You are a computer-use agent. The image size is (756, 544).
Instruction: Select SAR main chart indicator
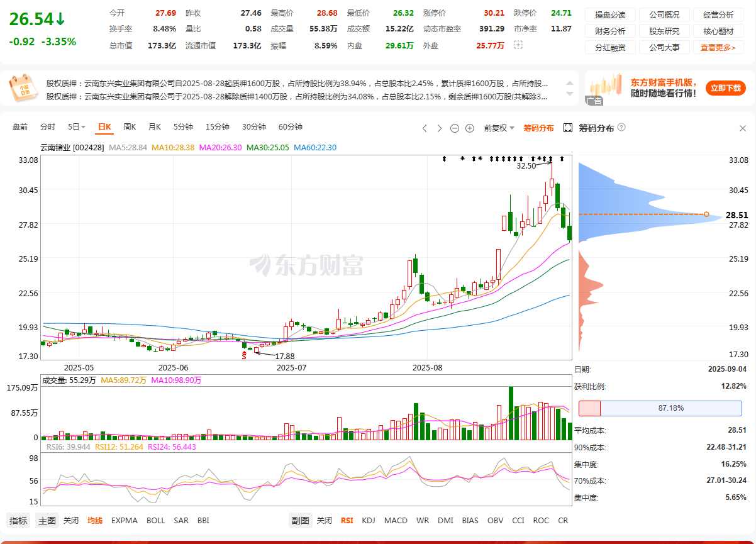tap(181, 521)
